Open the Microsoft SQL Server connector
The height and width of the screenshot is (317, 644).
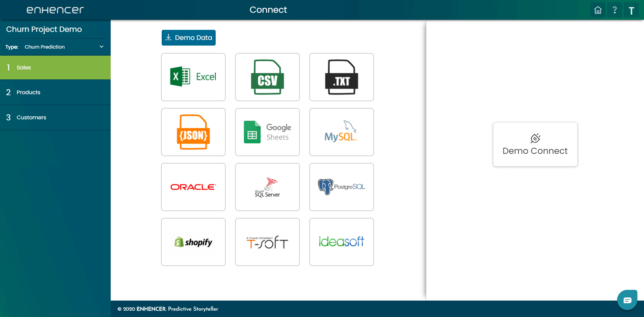(267, 187)
